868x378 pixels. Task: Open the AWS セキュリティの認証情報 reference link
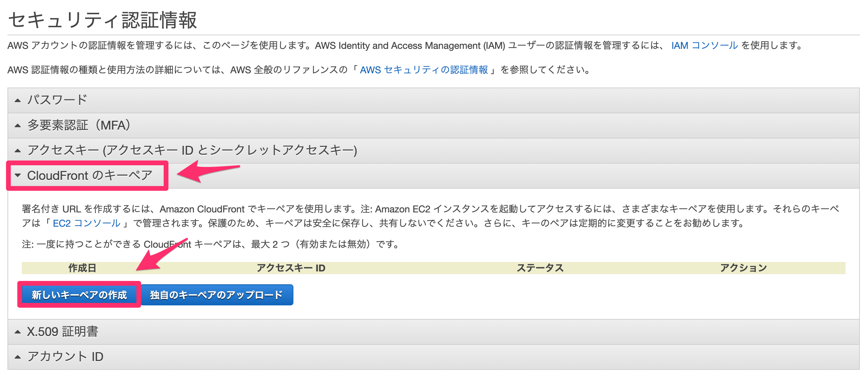point(424,70)
